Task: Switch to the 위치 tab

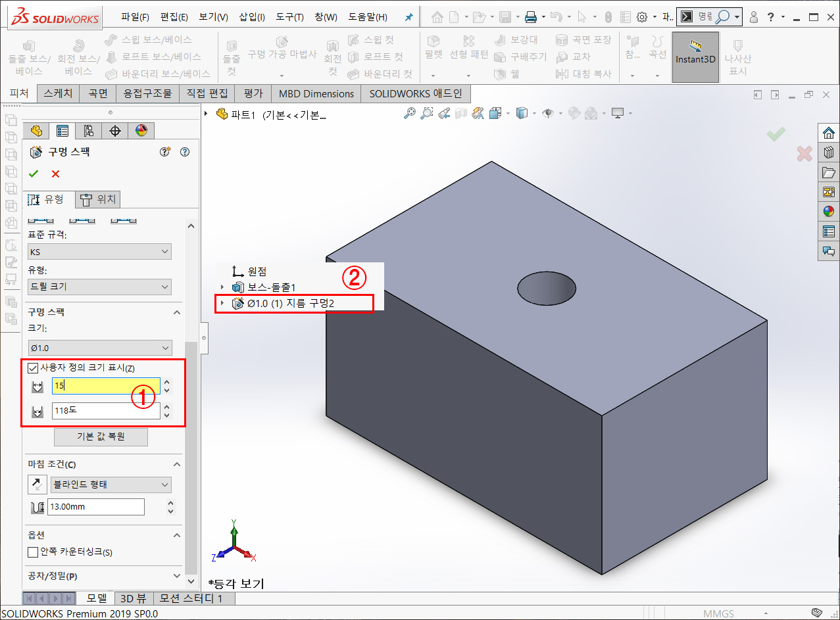Action: tap(97, 199)
